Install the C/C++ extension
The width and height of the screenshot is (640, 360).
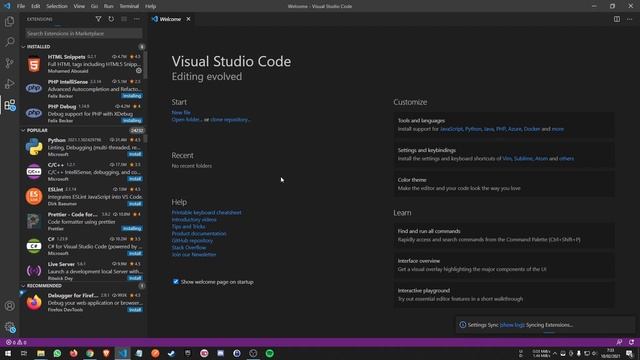pos(135,179)
